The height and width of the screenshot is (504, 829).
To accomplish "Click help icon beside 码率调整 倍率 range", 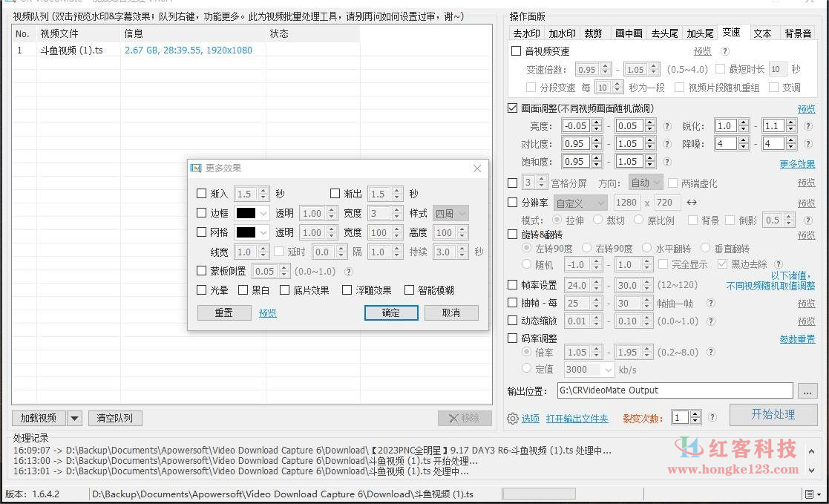I will [710, 352].
